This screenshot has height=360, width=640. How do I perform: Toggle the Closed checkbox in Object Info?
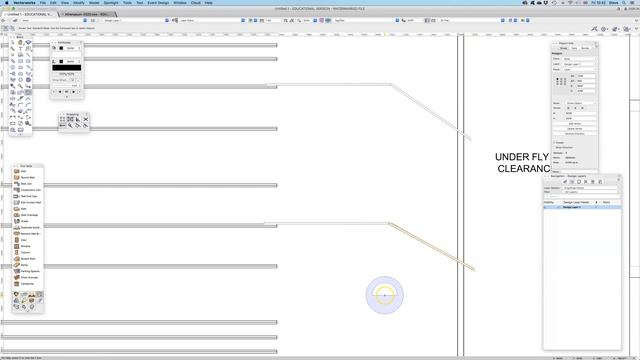click(554, 142)
